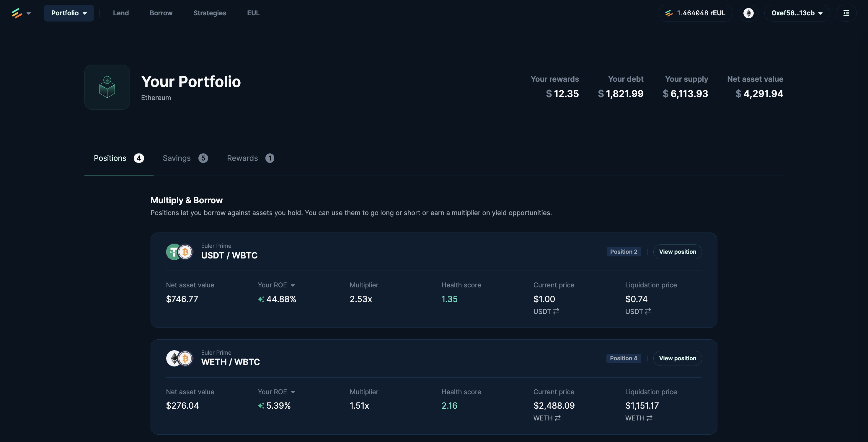The image size is (868, 442).
Task: Expand Your ROE dropdown in USDT / WBTC card
Action: pos(293,285)
